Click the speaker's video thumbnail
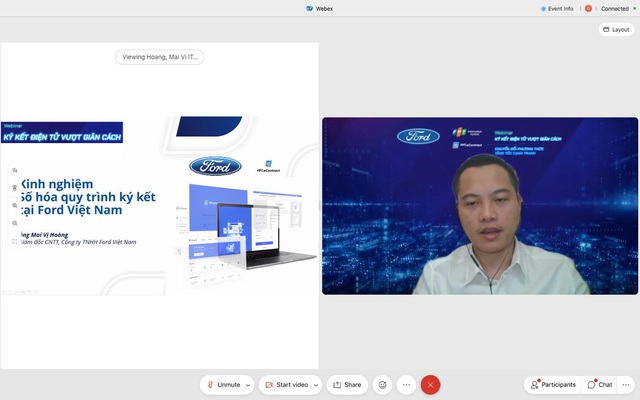Image resolution: width=640 pixels, height=400 pixels. click(480, 206)
